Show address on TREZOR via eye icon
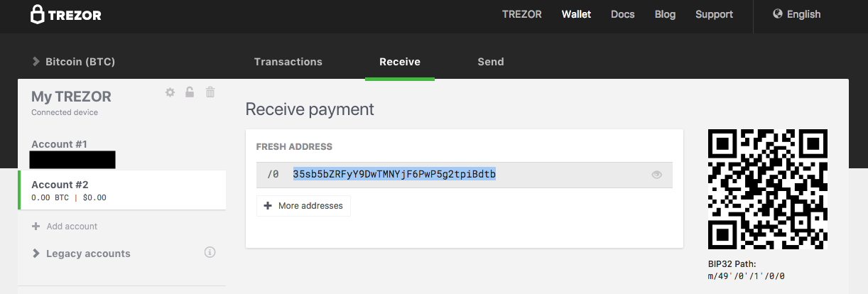Image resolution: width=868 pixels, height=294 pixels. (x=657, y=175)
